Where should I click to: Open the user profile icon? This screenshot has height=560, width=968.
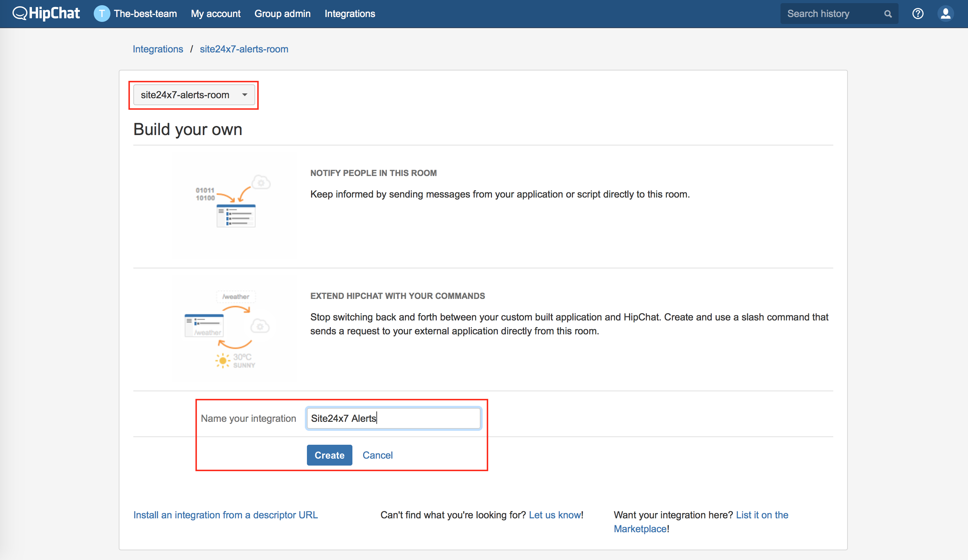point(945,14)
